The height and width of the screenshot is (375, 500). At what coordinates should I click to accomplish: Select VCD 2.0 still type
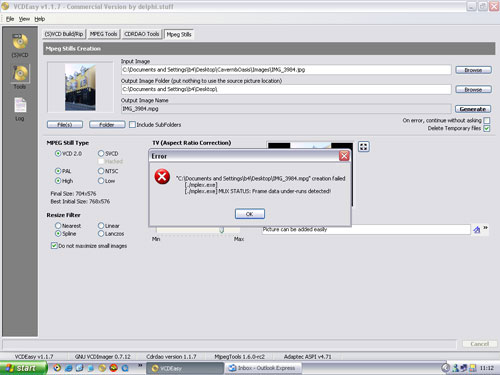(x=58, y=153)
